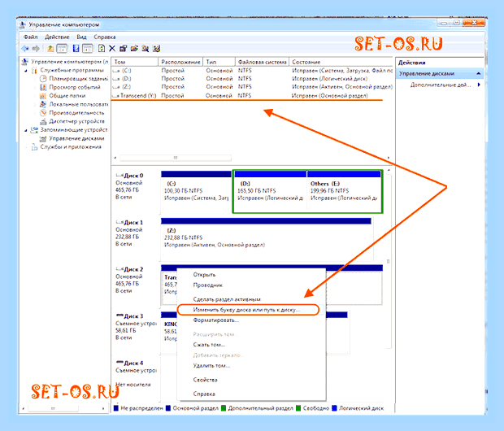Click the Back arrow toolbar icon
The height and width of the screenshot is (431, 504).
(25, 49)
